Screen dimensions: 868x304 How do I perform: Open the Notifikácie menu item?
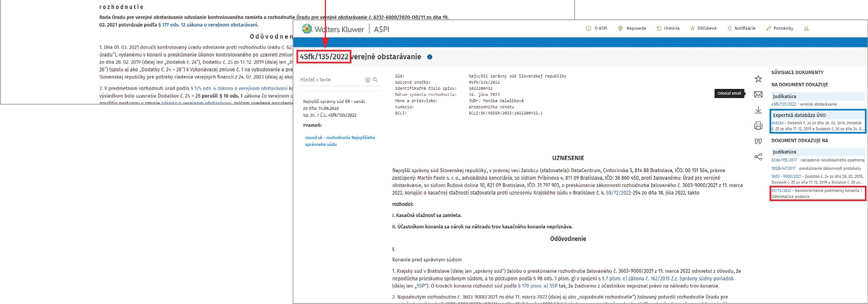[x=741, y=28]
